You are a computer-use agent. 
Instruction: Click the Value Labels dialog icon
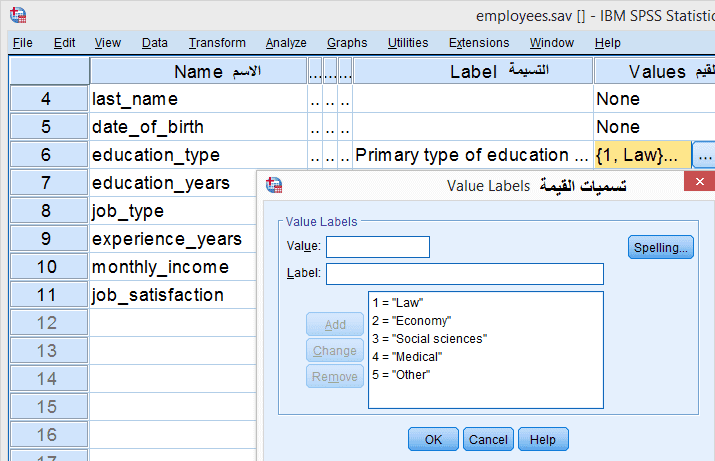click(275, 186)
